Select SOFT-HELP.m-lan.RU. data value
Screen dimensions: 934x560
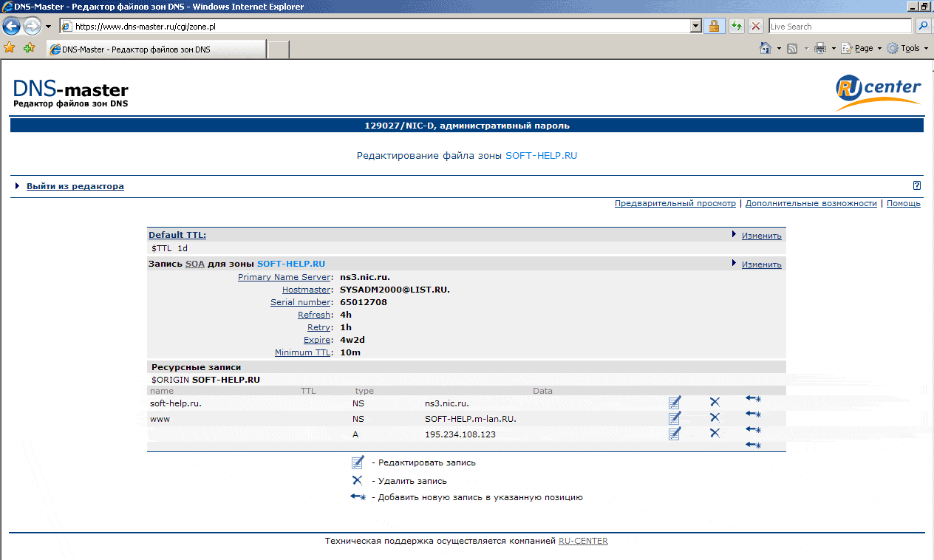471,418
